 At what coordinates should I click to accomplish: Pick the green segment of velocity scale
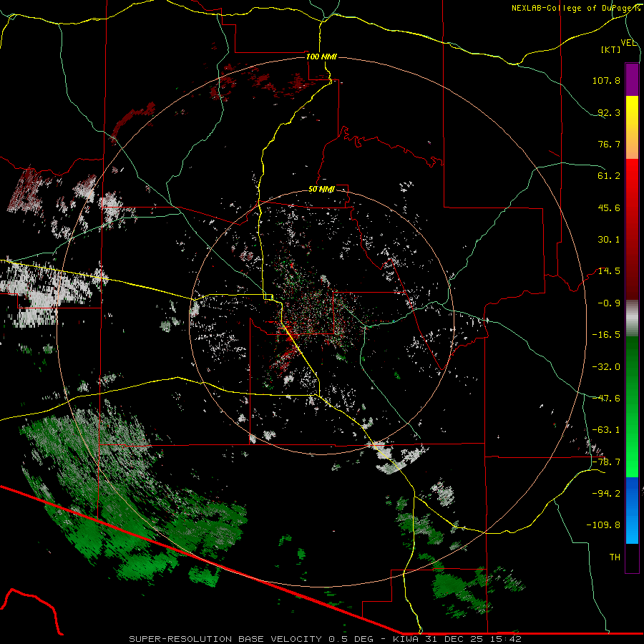coord(632,406)
